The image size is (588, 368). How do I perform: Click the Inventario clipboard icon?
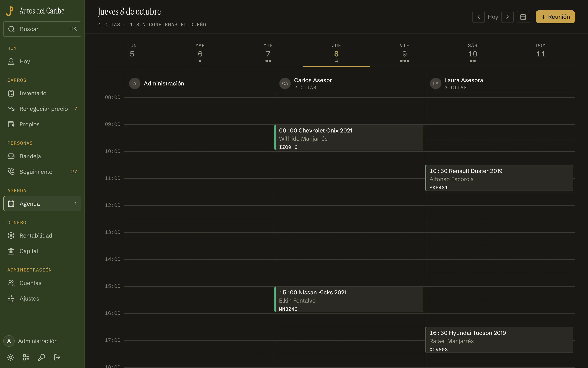pos(11,93)
